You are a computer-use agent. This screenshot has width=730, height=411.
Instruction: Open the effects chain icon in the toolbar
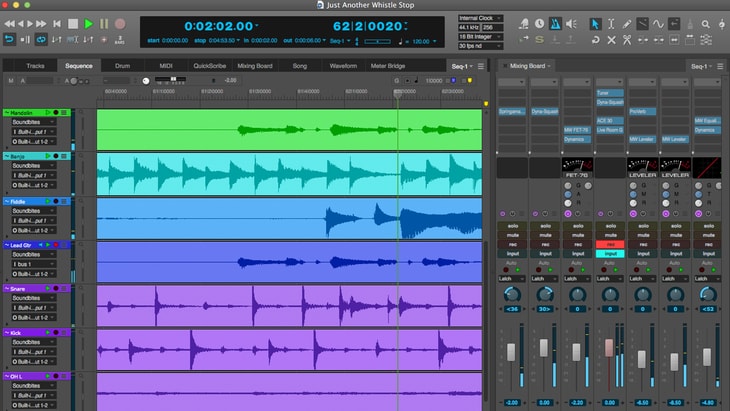706,40
